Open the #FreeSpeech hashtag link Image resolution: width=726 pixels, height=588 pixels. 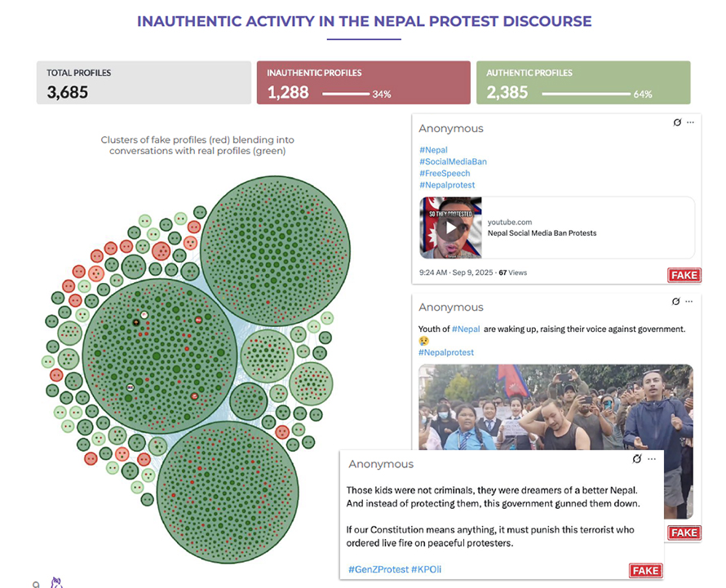446,173
